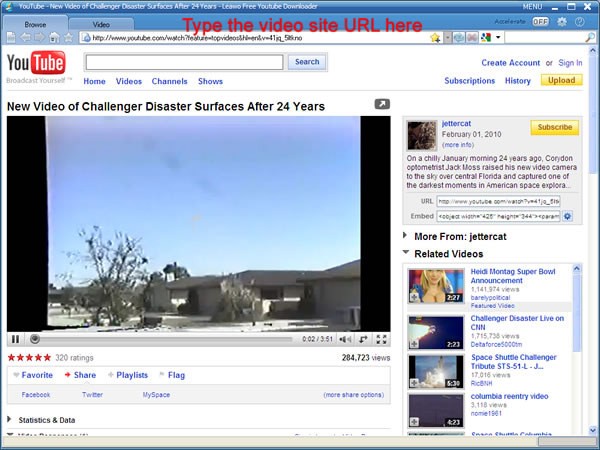Go back with the toolbar back arrow
The height and width of the screenshot is (450, 600).
pyautogui.click(x=26, y=38)
